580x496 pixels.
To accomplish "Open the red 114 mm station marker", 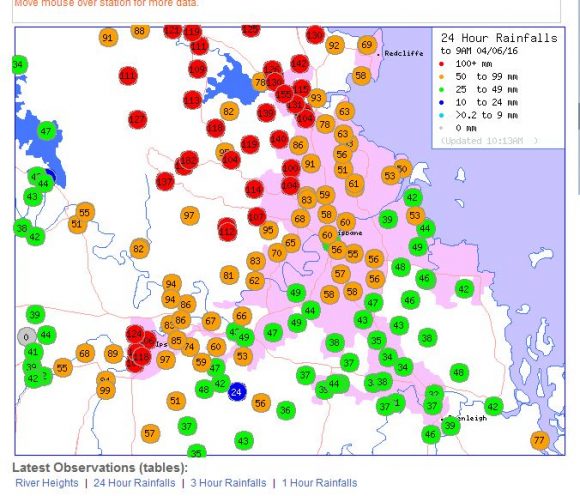I will tap(254, 190).
